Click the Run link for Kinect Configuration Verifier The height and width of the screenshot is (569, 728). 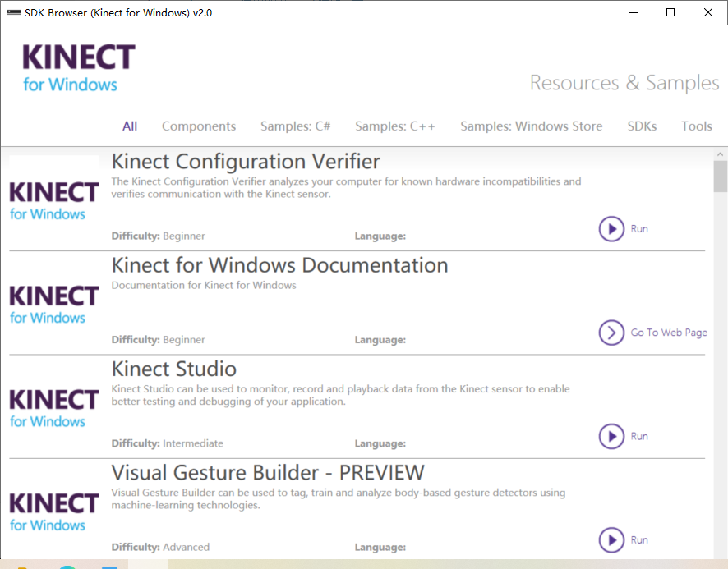tap(639, 228)
